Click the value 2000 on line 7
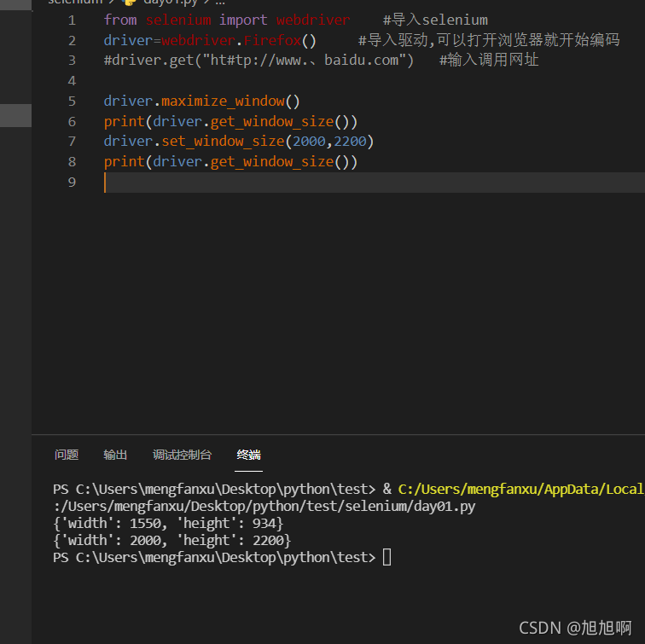 click(309, 142)
